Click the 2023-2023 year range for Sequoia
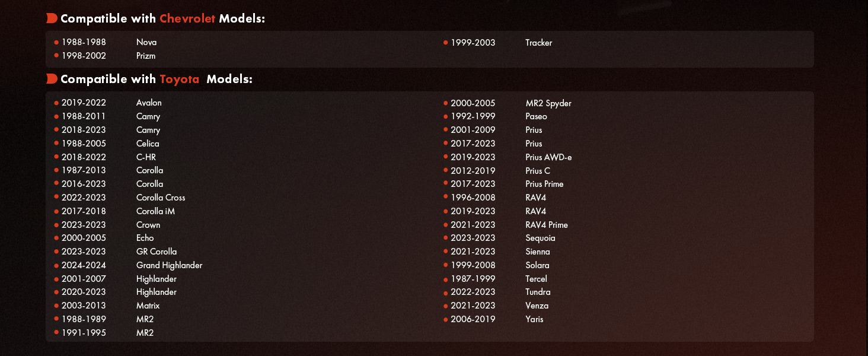868x356 pixels. pyautogui.click(x=473, y=238)
